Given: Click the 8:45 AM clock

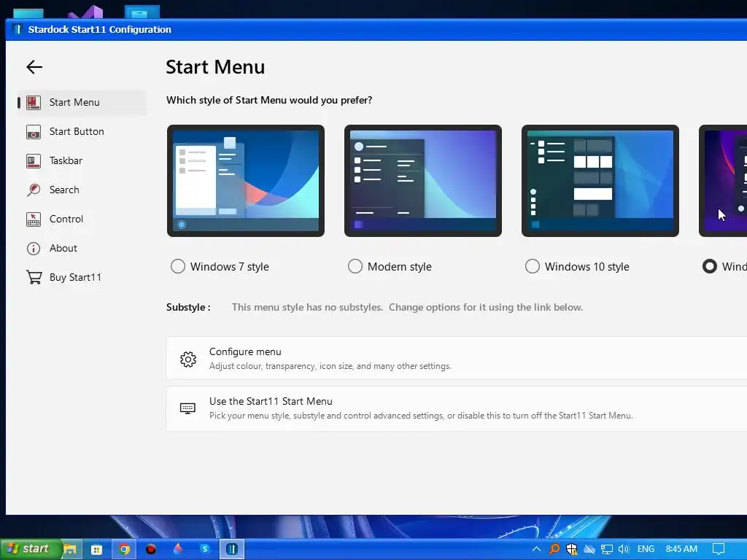Looking at the screenshot, I should pyautogui.click(x=681, y=549).
